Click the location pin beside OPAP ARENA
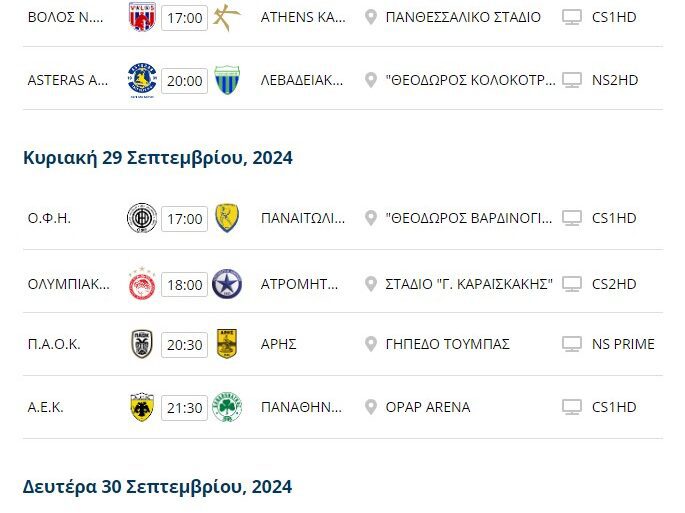Viewport: 685px width, 513px height. click(x=371, y=407)
